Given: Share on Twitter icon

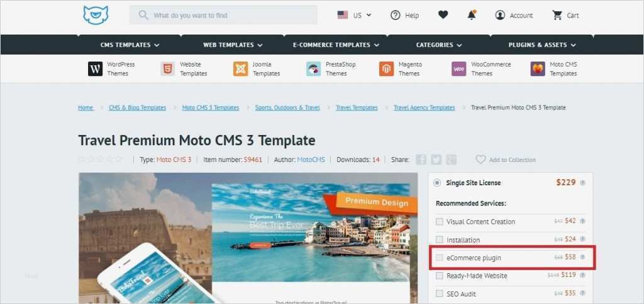Looking at the screenshot, I should click(436, 160).
